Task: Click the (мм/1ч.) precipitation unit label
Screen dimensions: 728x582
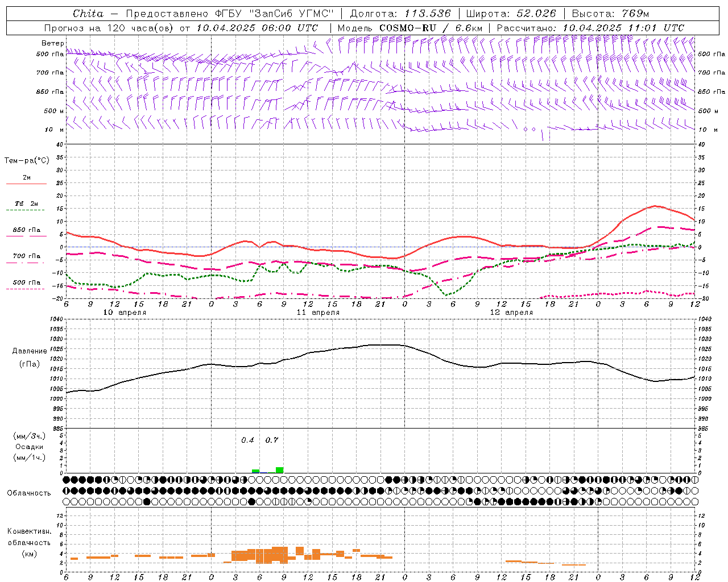Action: [x=30, y=458]
